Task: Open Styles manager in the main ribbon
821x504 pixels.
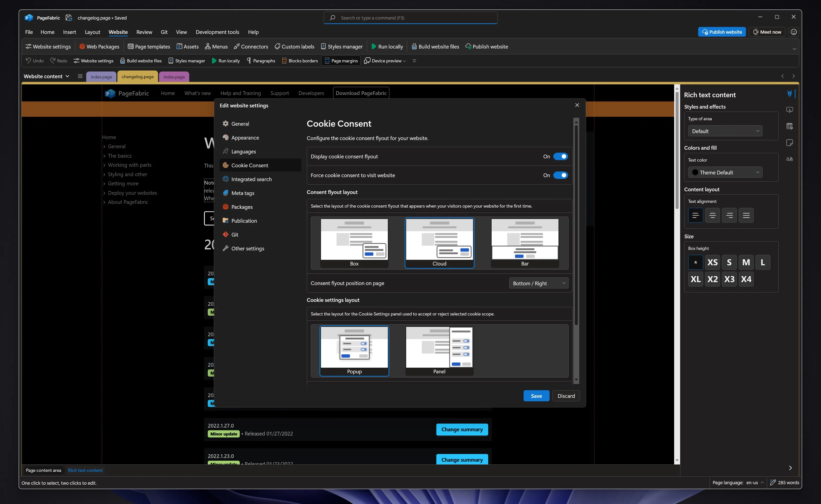Action: (342, 47)
